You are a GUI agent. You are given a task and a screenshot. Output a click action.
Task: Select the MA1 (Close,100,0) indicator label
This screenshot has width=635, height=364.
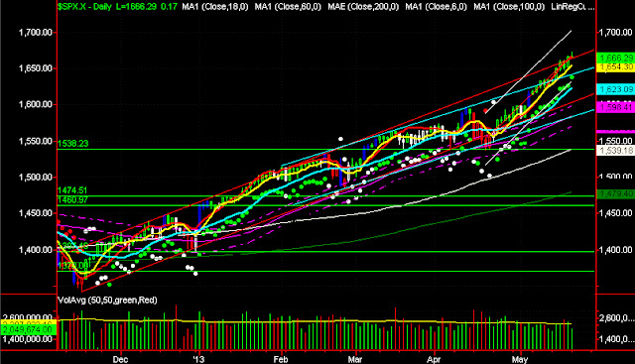coord(509,7)
